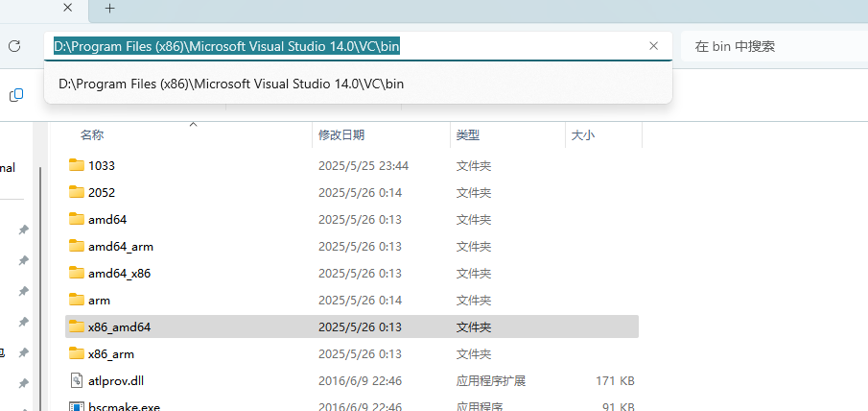The width and height of the screenshot is (868, 411).
Task: Click the folder name 2052
Action: 102,193
